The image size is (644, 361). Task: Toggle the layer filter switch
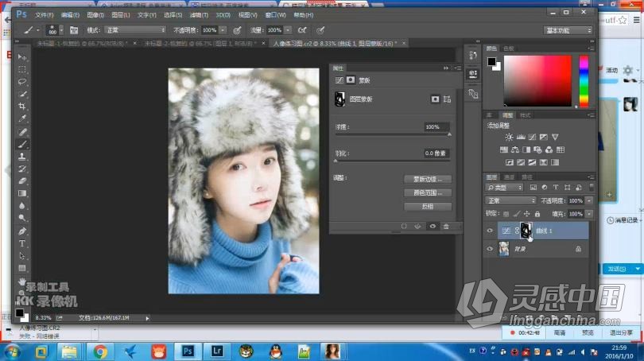coord(592,188)
